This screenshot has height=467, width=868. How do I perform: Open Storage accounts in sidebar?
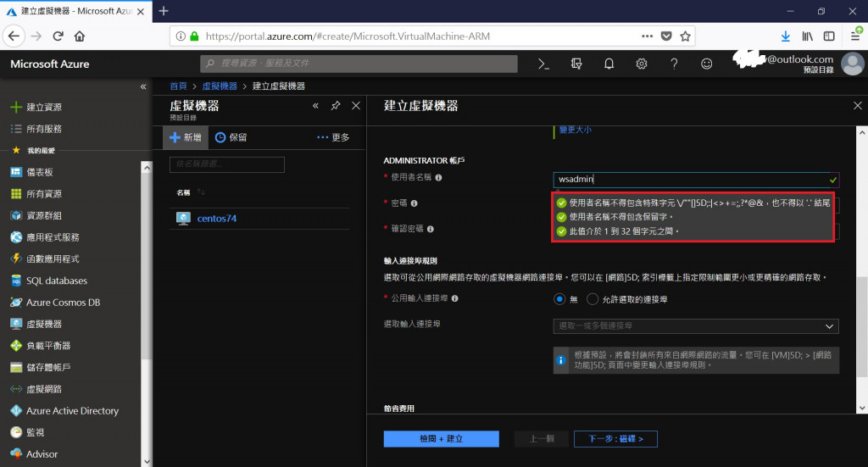41,367
